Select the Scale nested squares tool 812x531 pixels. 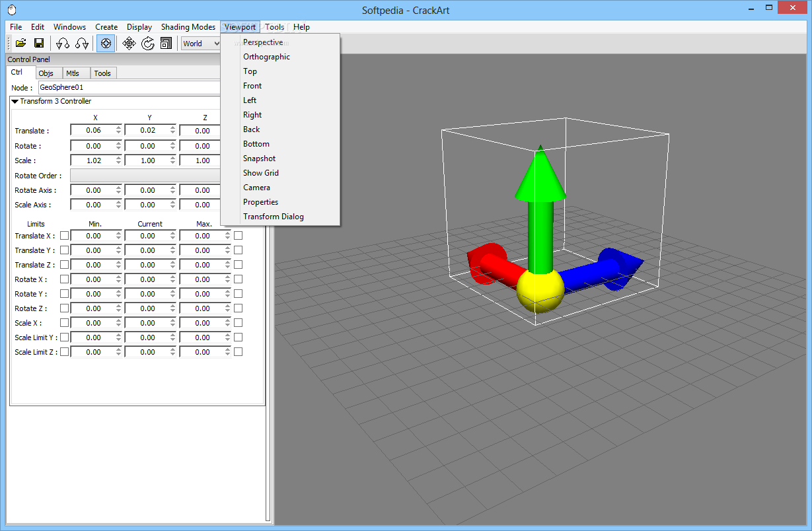[x=166, y=44]
